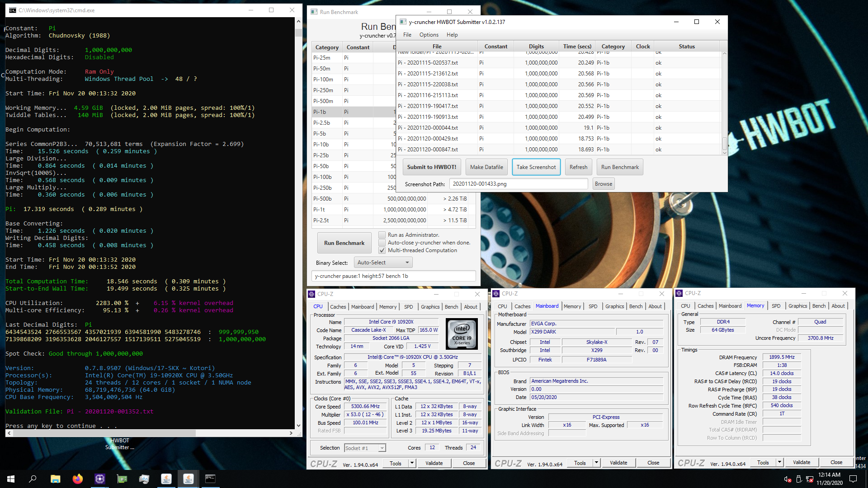Screen dimensions: 868x488
Task: Click the Screenshot Path text field
Action: pyautogui.click(x=519, y=183)
